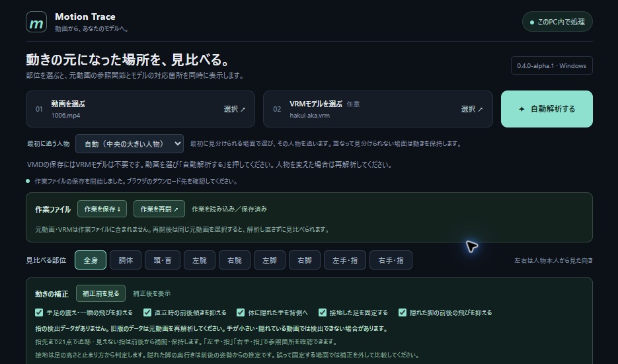618x364 pixels.
Task: Click the 任意 optional tag
Action: pos(353,104)
